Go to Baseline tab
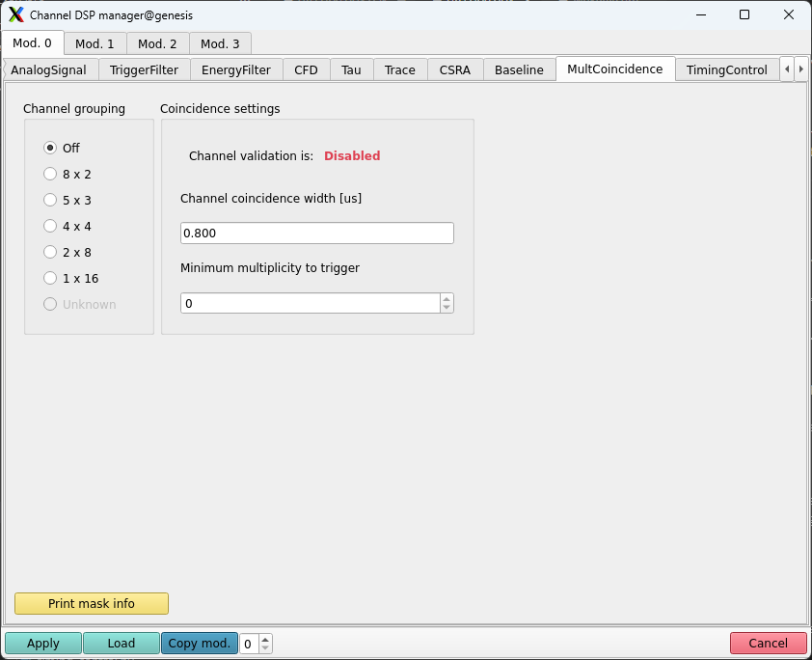The width and height of the screenshot is (812, 660). pos(520,69)
